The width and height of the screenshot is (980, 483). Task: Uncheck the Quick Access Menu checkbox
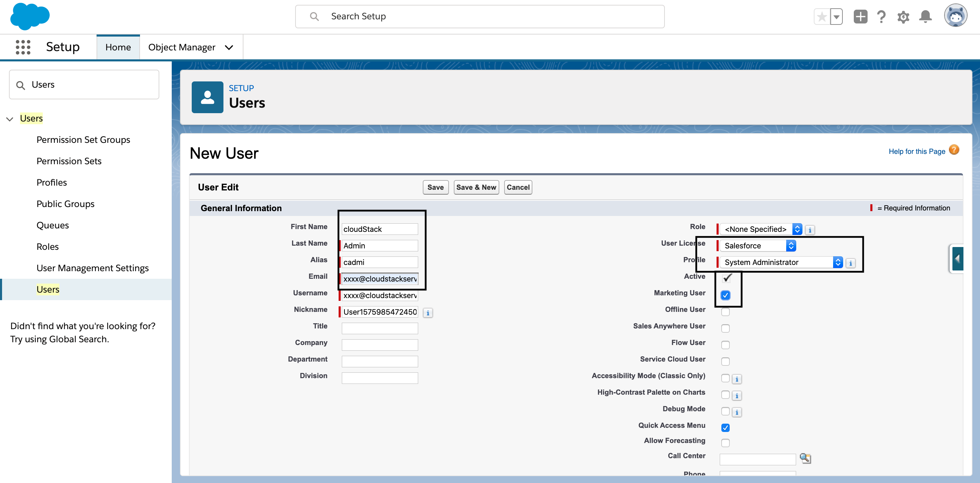(726, 427)
